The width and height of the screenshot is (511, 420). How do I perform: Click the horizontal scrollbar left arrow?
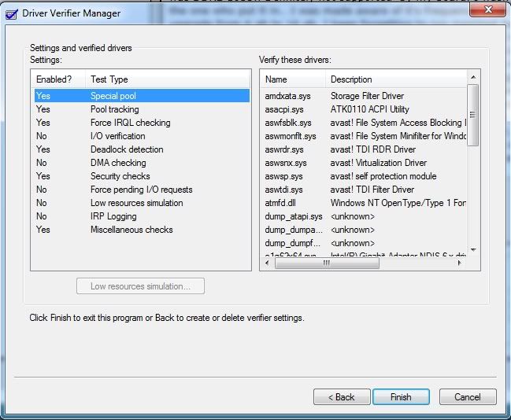pyautogui.click(x=267, y=263)
